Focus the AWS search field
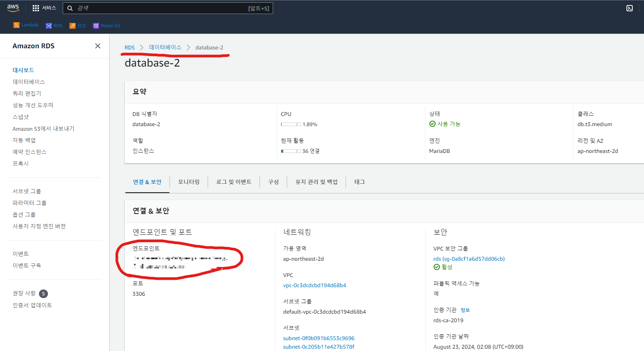Image resolution: width=644 pixels, height=351 pixels. tap(168, 8)
